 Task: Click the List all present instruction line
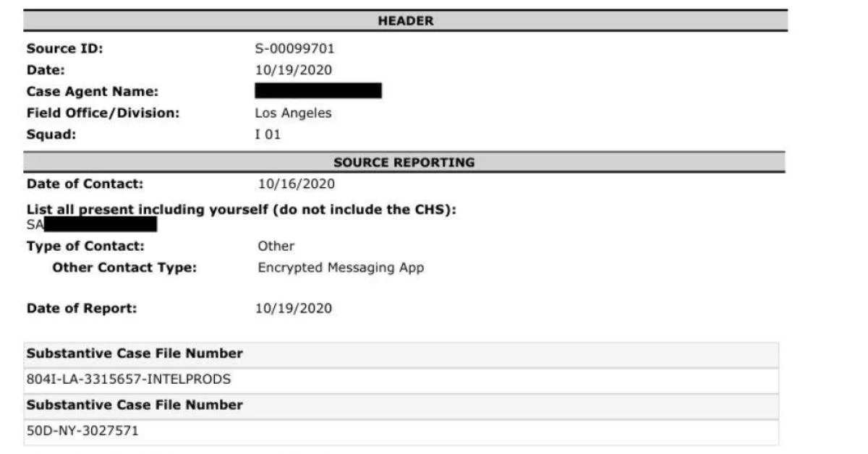click(x=242, y=210)
